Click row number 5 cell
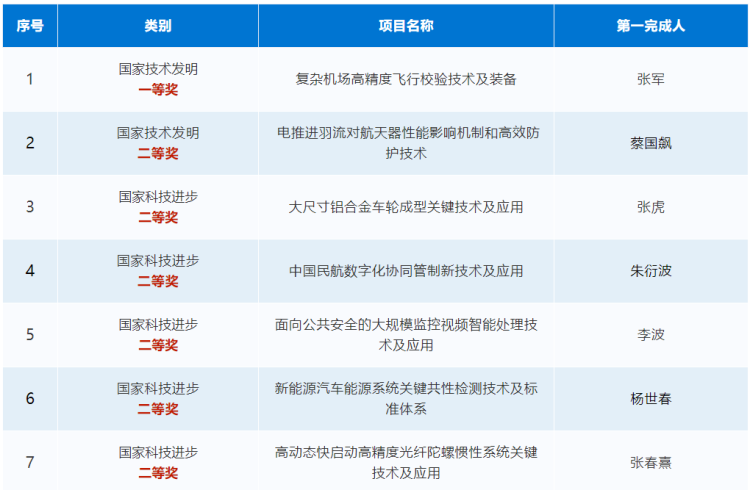 click(30, 334)
